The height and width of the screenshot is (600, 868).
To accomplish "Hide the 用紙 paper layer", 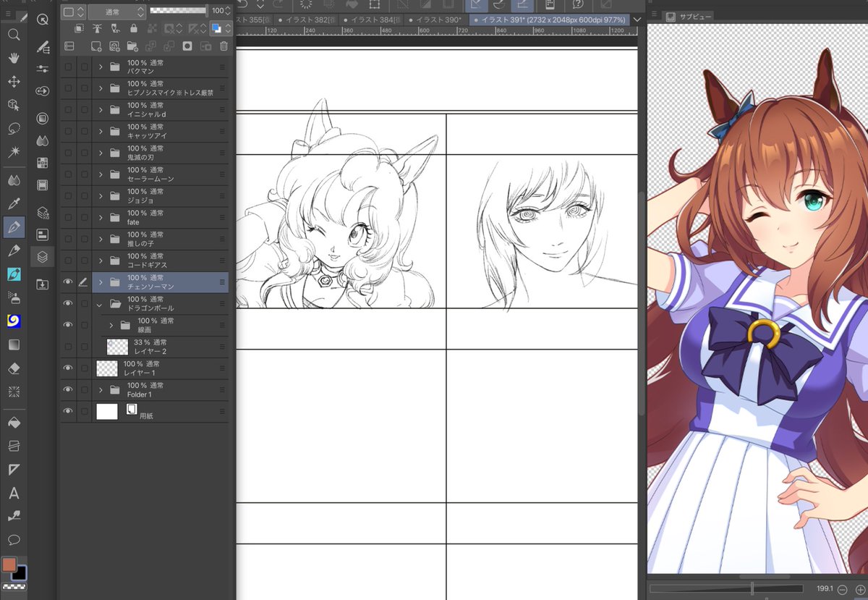I will tap(68, 411).
